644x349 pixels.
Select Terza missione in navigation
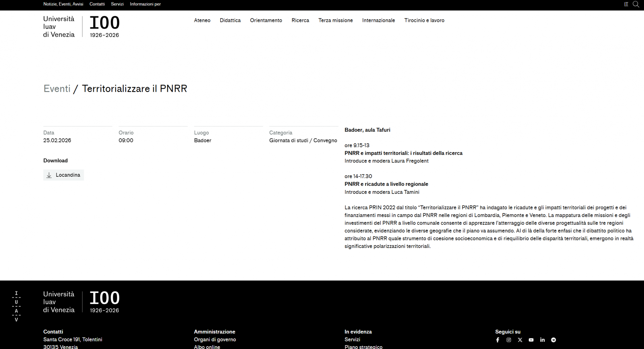click(x=335, y=20)
